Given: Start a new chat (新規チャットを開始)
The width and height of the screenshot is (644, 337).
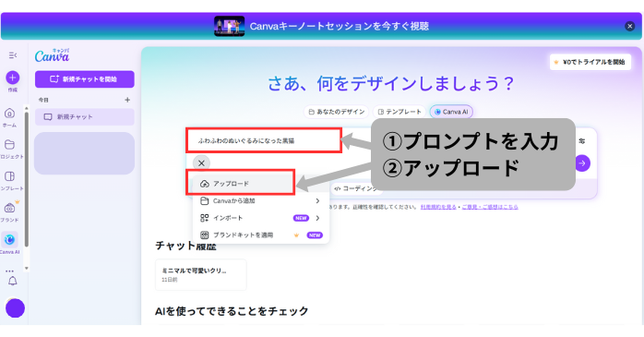Looking at the screenshot, I should [85, 79].
